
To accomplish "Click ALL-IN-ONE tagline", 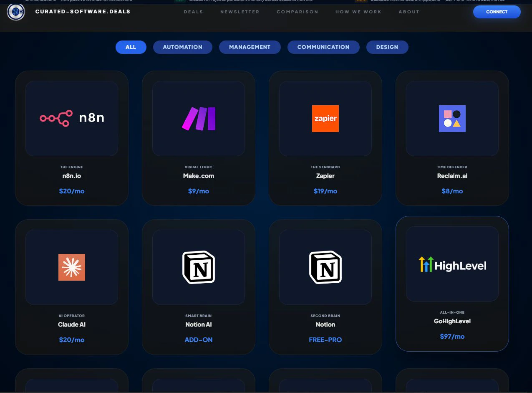I will click(x=452, y=312).
